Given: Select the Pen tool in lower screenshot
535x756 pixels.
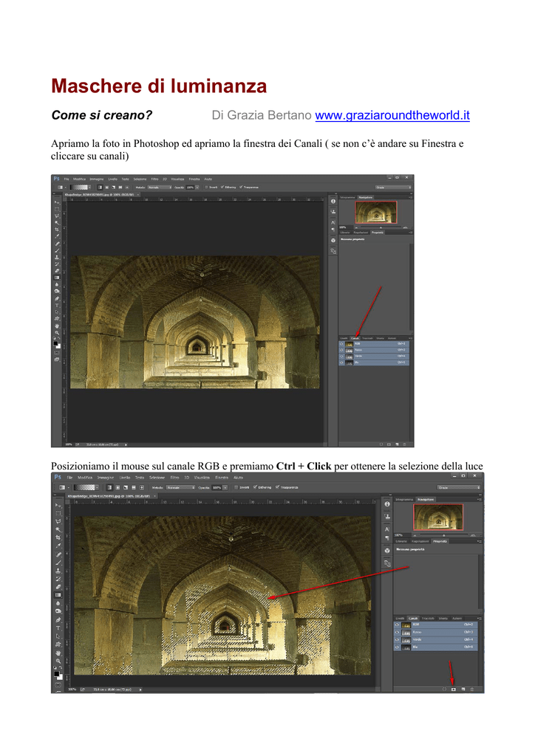Looking at the screenshot, I should (58, 619).
